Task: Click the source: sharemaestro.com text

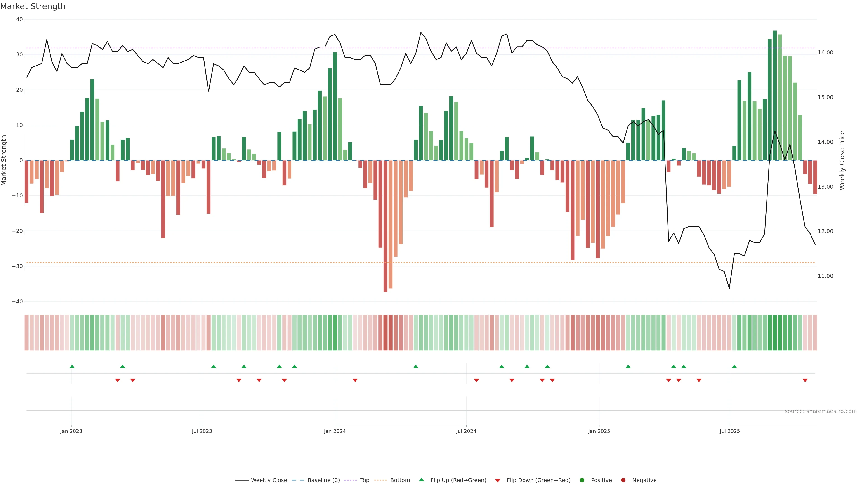Action: click(821, 411)
